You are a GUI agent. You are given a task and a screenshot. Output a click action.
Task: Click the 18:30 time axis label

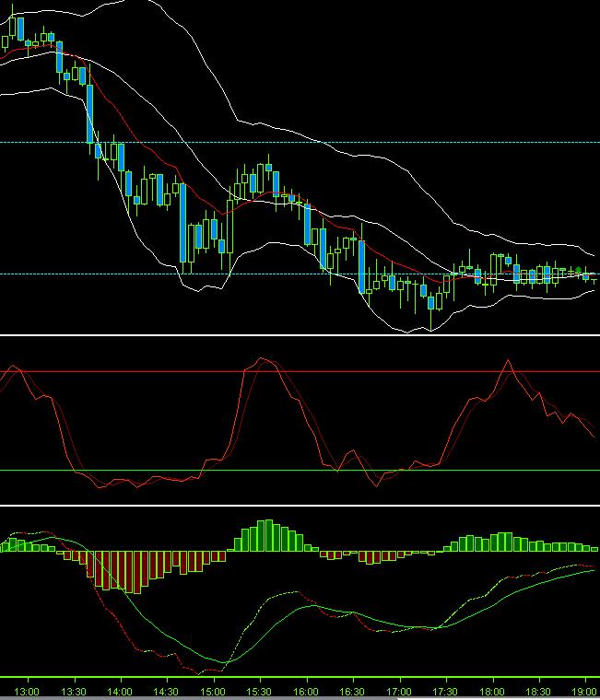pos(539,692)
